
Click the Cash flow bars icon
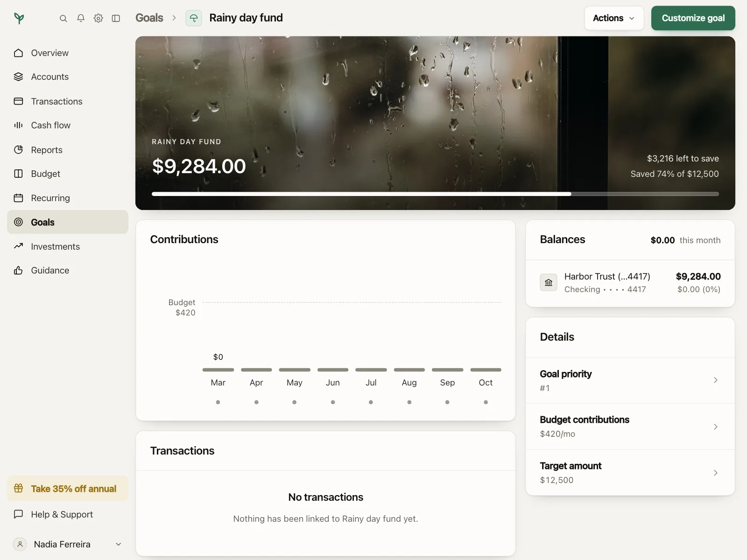(19, 125)
